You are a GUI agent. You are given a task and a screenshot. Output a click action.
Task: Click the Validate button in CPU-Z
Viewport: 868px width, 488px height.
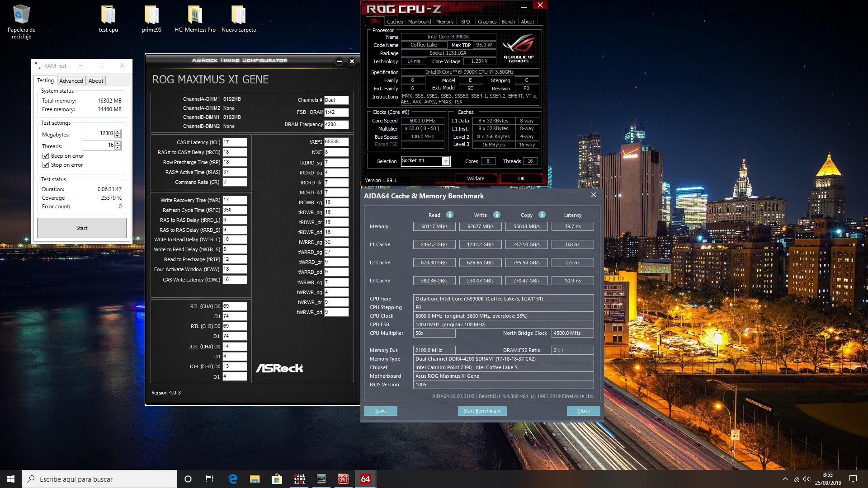click(x=475, y=178)
